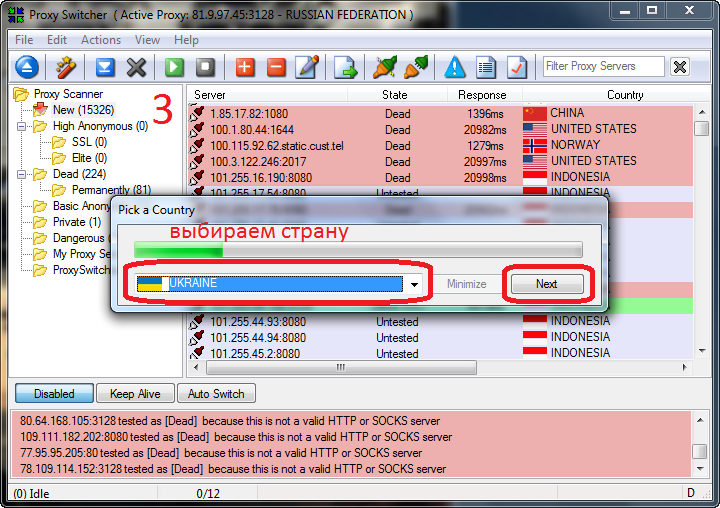Select the SSL (0) tree item

coord(90,142)
